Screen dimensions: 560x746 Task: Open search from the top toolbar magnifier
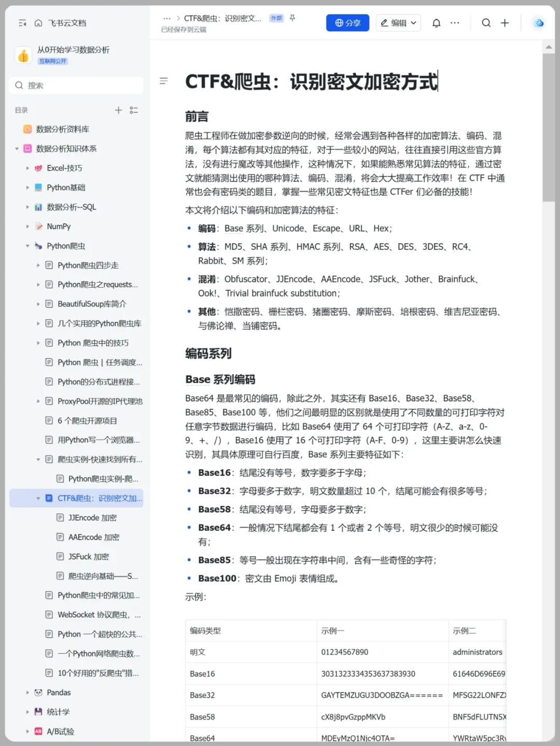(486, 23)
